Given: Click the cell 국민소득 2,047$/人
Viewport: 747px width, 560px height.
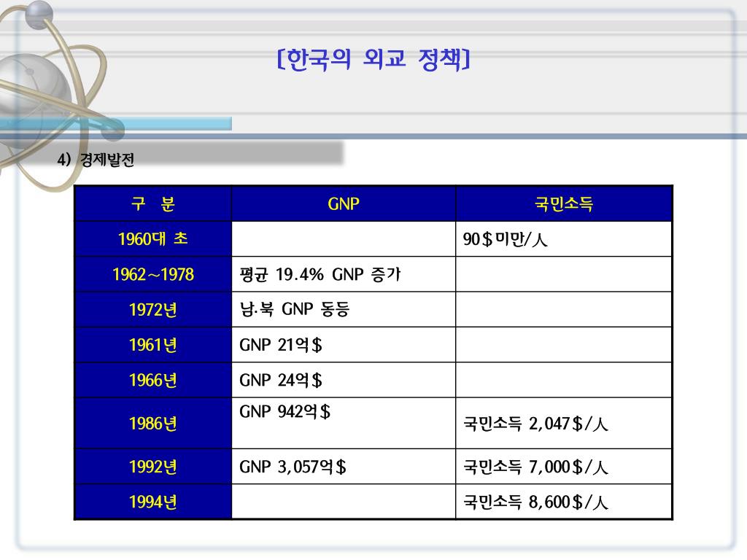Looking at the screenshot, I should pyautogui.click(x=564, y=424).
